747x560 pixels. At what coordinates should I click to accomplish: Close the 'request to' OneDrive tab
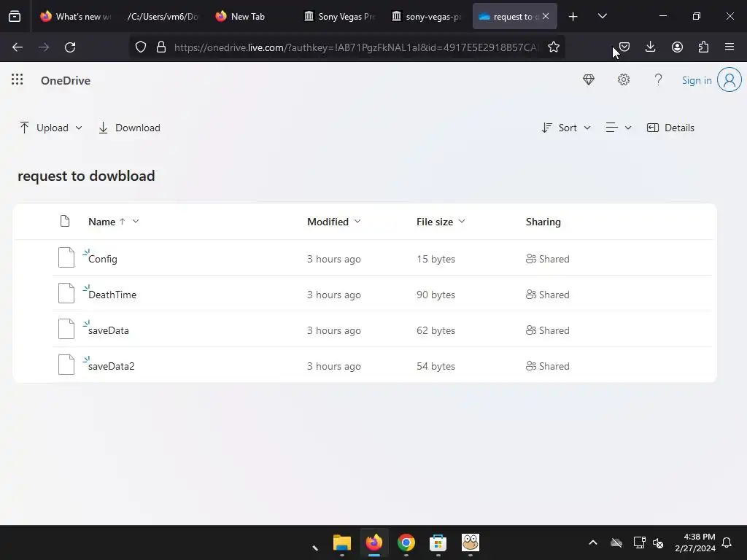[546, 16]
